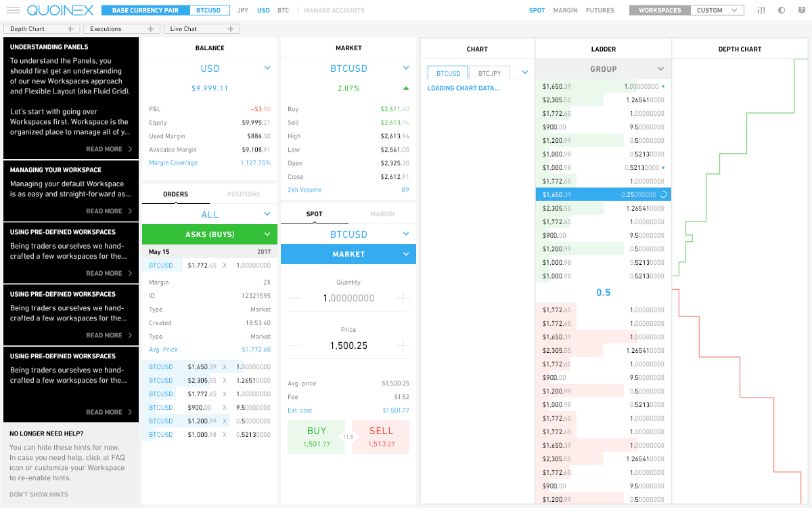Image resolution: width=812 pixels, height=508 pixels.
Task: Switch to the Positions tab
Action: pyautogui.click(x=244, y=194)
